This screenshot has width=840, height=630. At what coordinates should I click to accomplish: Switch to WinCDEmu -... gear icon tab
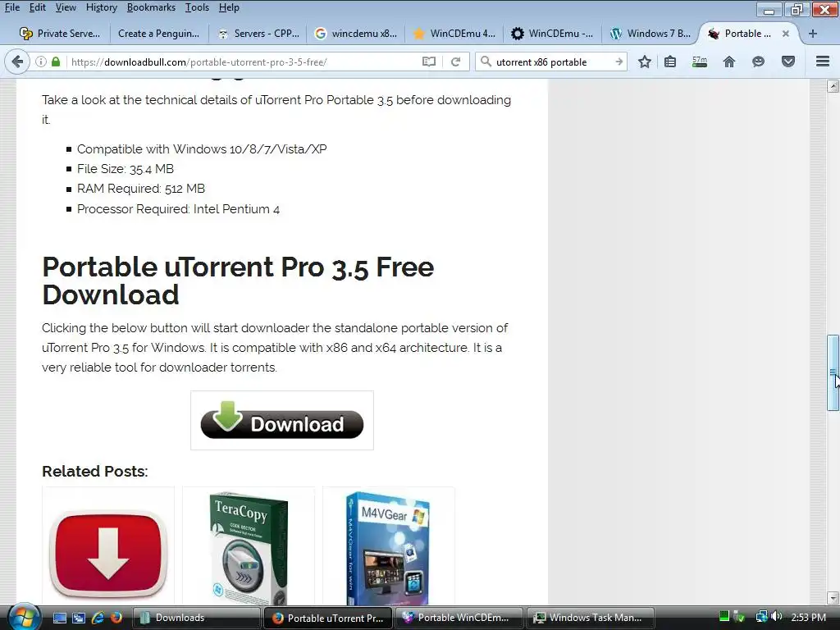point(552,33)
